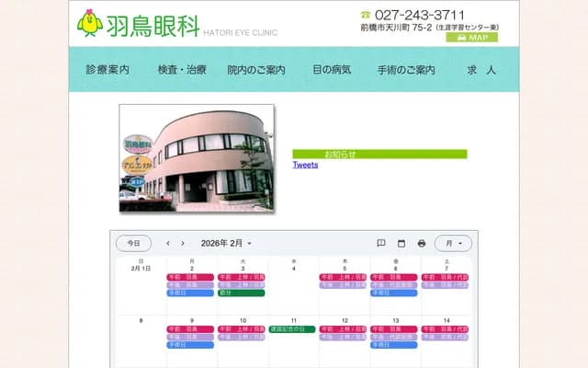Open the 月 view selector dropdown
Image resolution: width=588 pixels, height=368 pixels.
pos(453,243)
